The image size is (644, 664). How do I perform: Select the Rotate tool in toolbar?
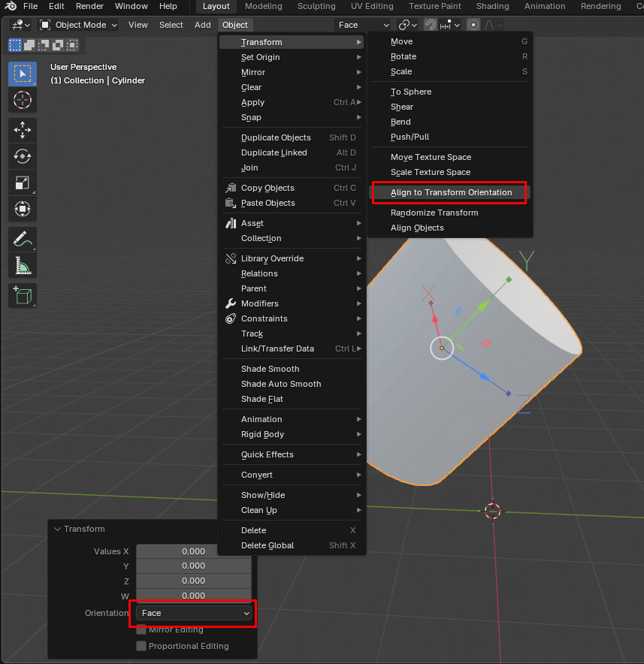click(23, 156)
